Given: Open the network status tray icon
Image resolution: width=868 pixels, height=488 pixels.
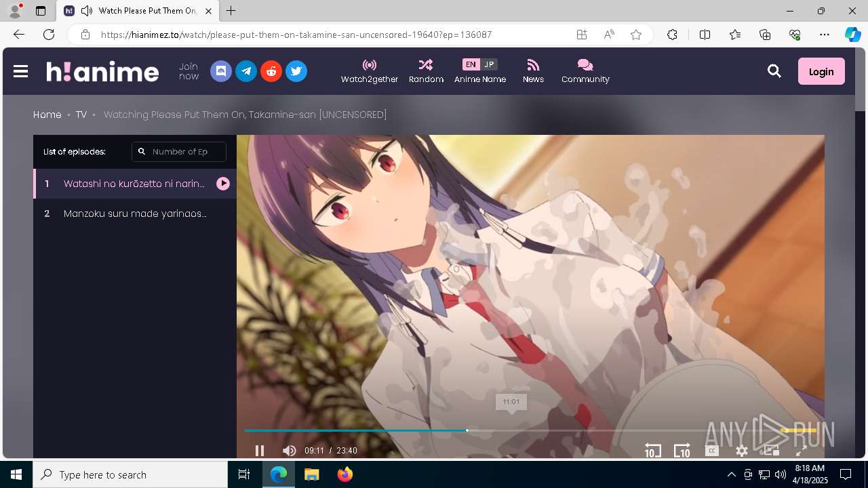Looking at the screenshot, I should click(x=764, y=474).
